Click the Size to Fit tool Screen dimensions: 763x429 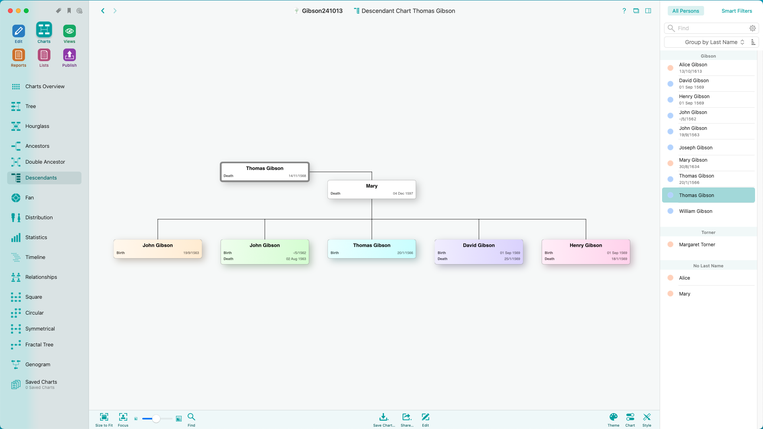[104, 419]
